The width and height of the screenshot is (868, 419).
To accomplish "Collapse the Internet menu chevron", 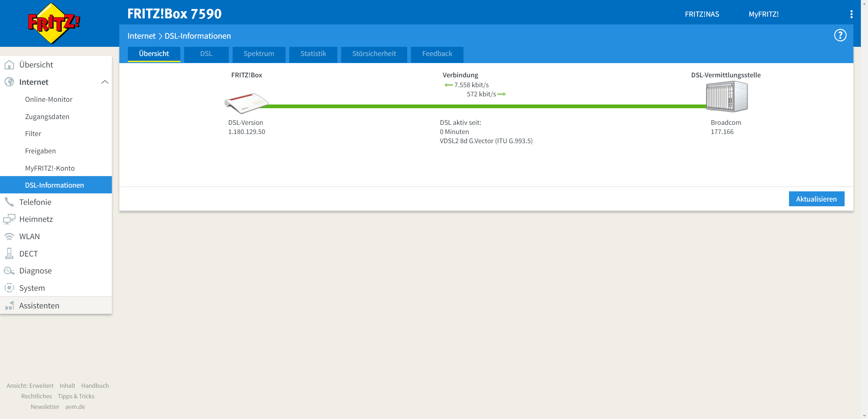I will coord(105,82).
